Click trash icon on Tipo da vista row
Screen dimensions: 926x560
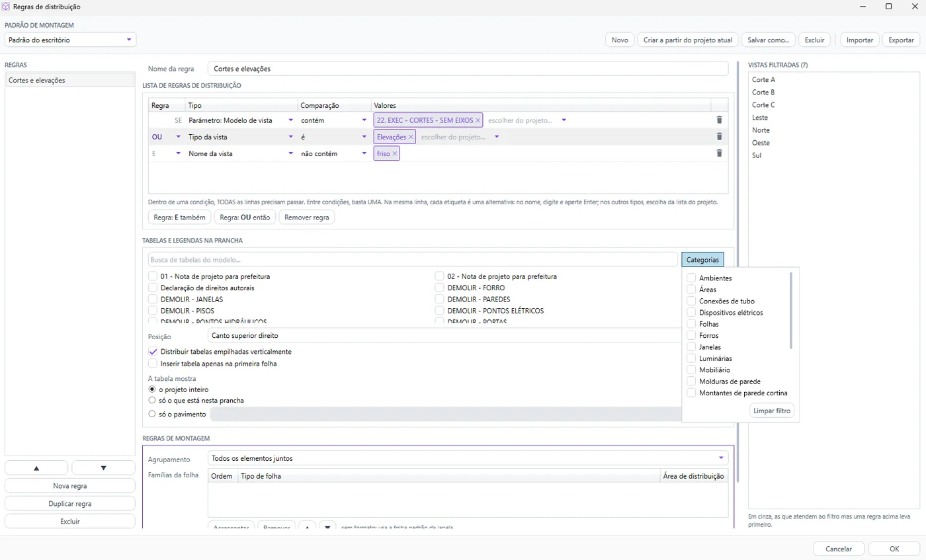(719, 137)
